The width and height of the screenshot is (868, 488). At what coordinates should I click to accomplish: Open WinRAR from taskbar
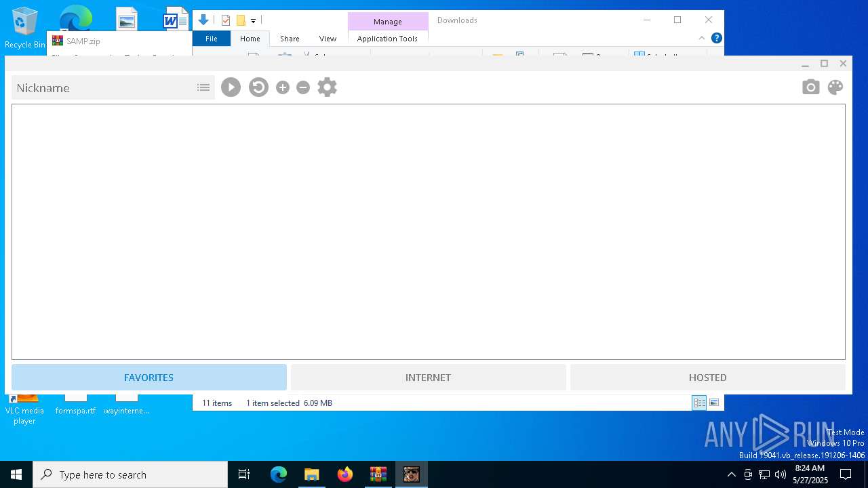pos(378,474)
